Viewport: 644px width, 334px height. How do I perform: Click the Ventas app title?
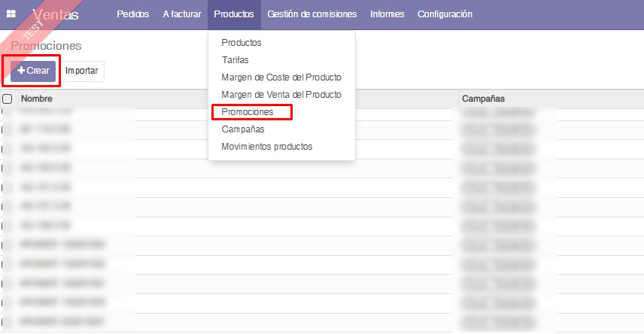[x=56, y=14]
